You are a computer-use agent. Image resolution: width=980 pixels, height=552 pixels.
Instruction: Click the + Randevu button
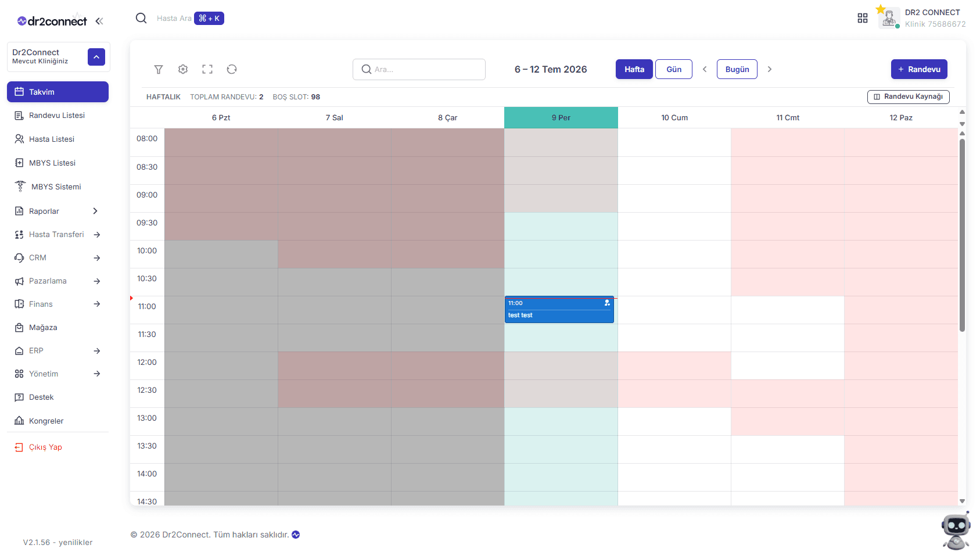click(x=919, y=69)
